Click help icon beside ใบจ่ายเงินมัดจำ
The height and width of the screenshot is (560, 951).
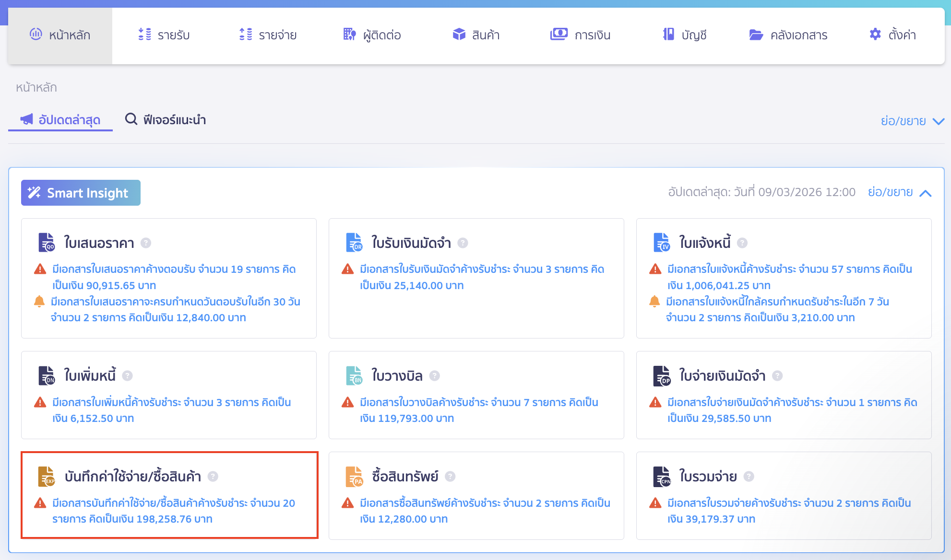tap(777, 376)
